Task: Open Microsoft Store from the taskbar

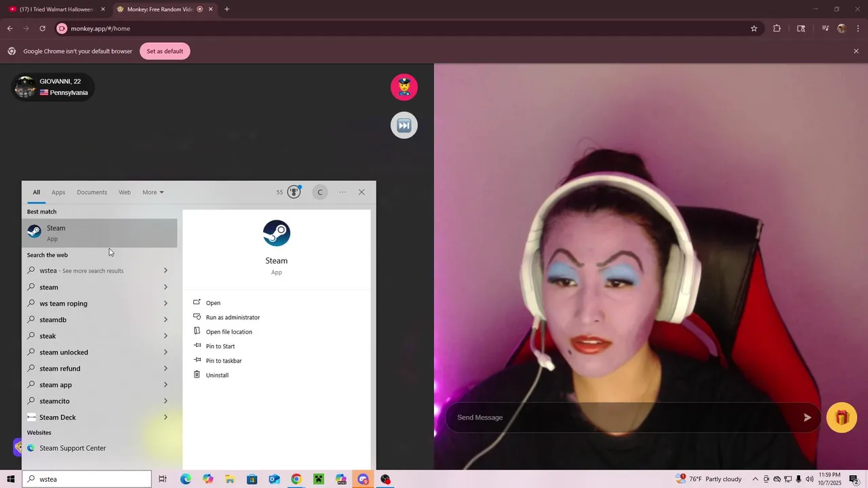Action: [252, 479]
